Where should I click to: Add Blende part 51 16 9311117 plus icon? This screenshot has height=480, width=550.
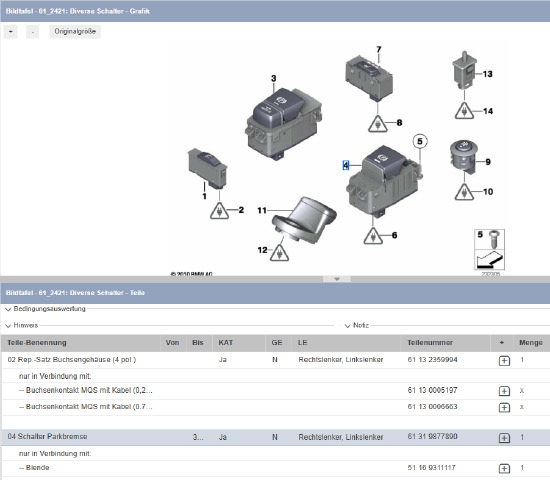click(x=504, y=468)
